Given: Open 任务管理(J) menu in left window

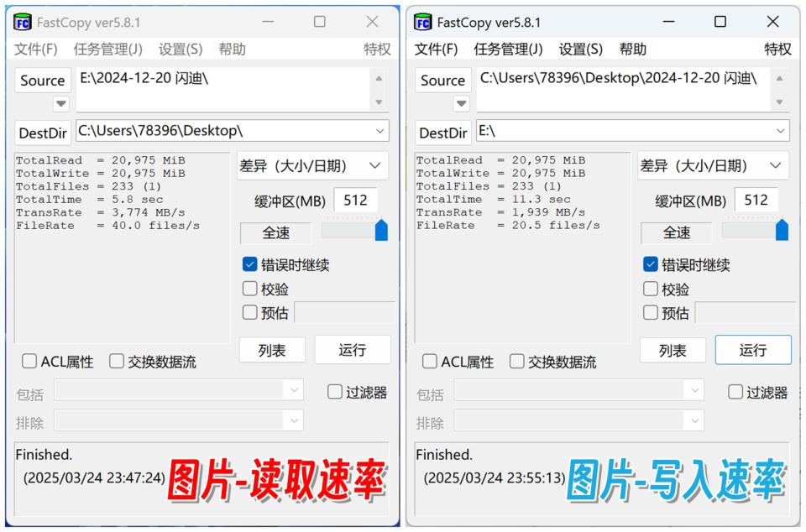Looking at the screenshot, I should tap(108, 50).
